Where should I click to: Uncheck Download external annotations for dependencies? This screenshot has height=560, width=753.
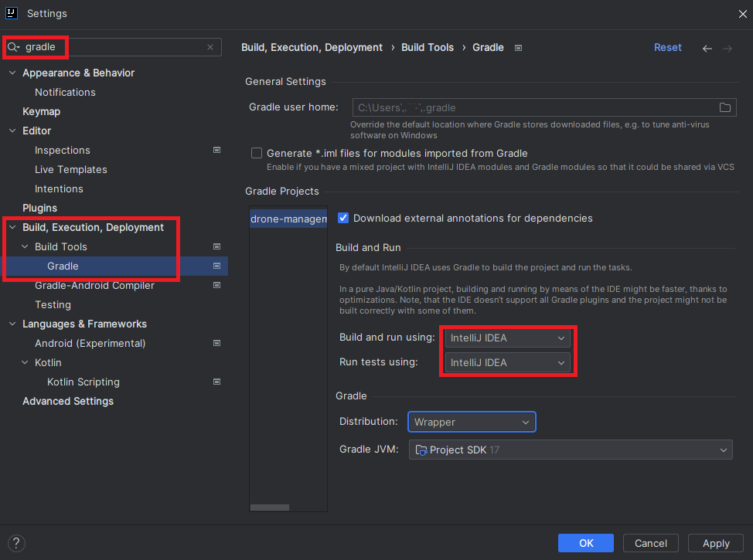343,218
